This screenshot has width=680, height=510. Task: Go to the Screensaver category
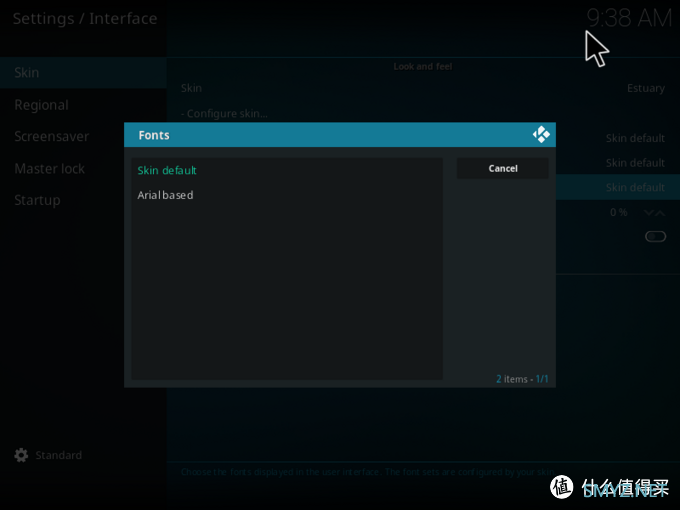click(51, 136)
